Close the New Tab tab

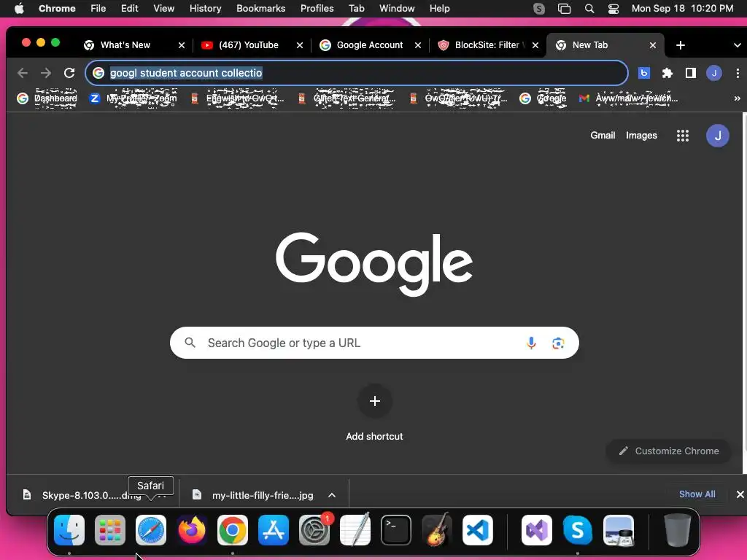pyautogui.click(x=653, y=45)
